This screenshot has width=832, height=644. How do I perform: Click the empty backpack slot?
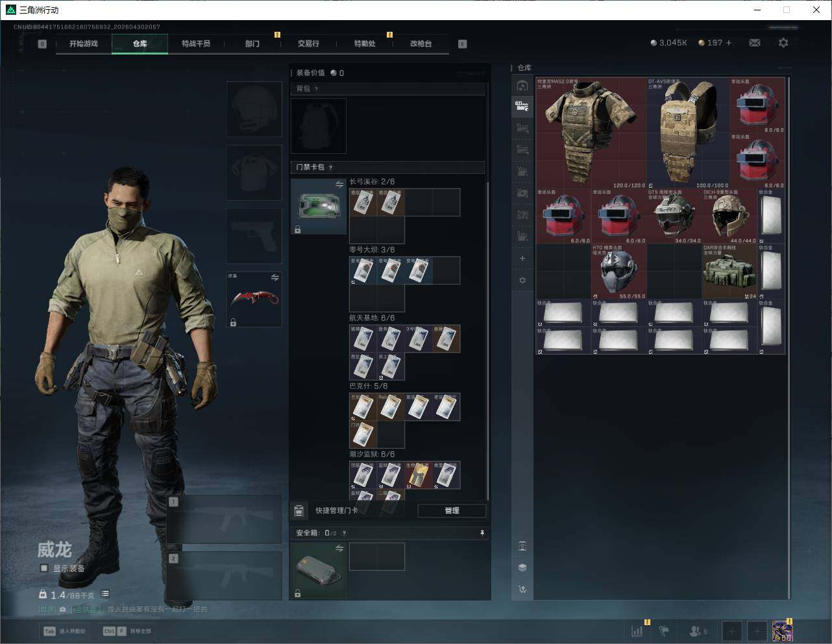point(319,126)
